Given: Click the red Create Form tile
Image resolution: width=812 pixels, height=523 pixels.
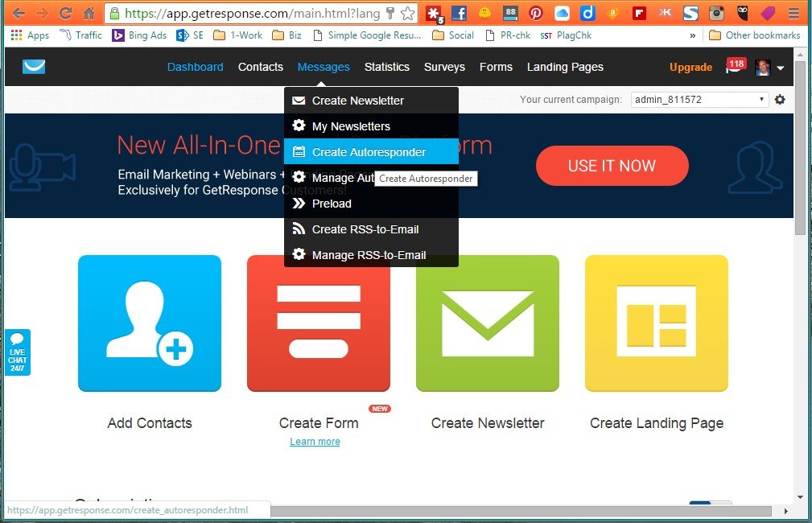Looking at the screenshot, I should (x=319, y=328).
